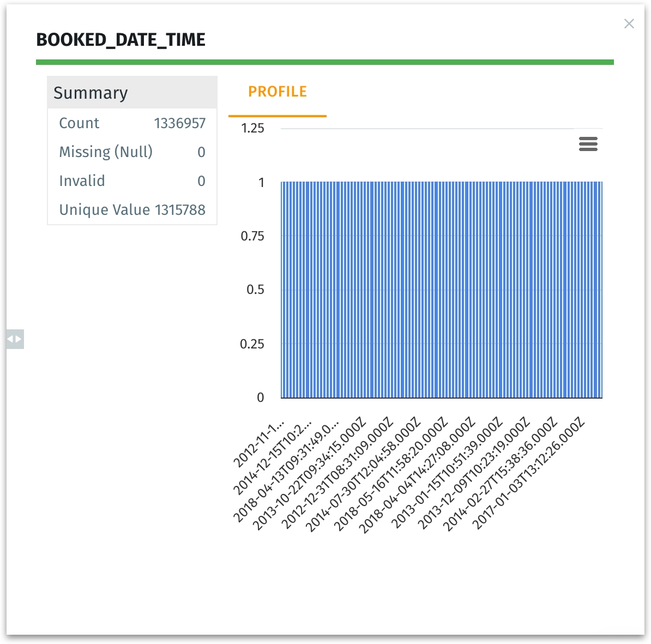The height and width of the screenshot is (644, 651).
Task: Select the Count row label
Action: click(x=79, y=123)
